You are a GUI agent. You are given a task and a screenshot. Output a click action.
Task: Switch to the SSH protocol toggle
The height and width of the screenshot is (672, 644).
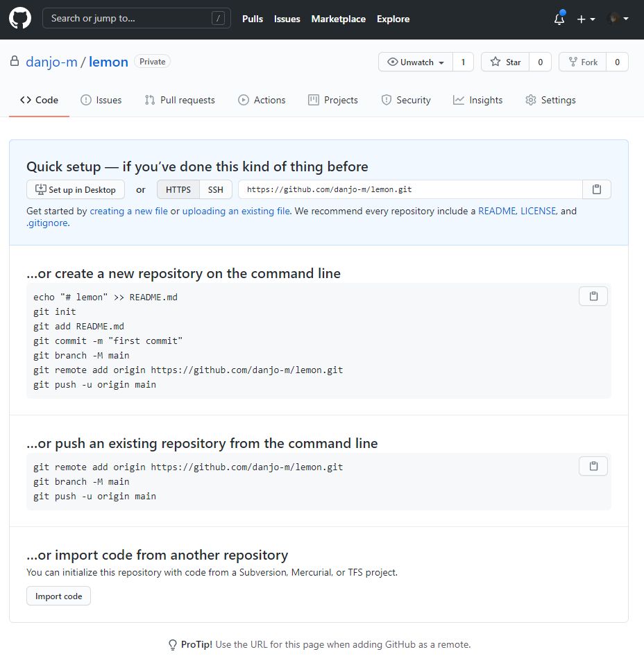[216, 189]
